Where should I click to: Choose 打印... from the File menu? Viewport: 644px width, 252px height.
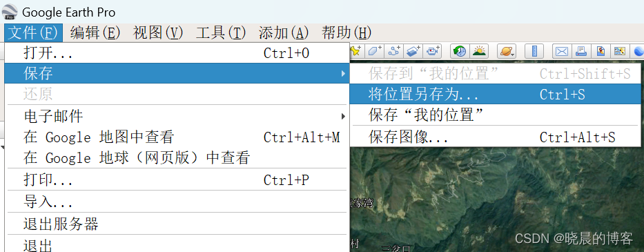tap(177, 180)
